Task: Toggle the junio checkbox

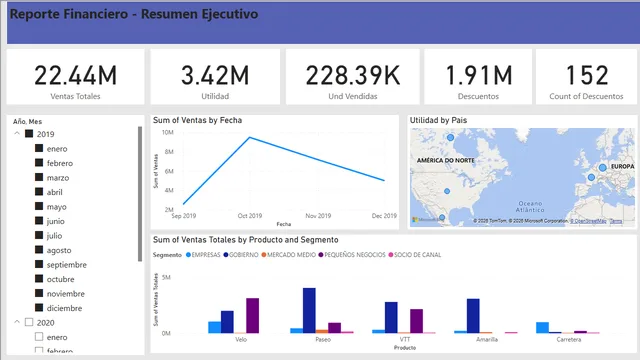Action: pyautogui.click(x=39, y=220)
